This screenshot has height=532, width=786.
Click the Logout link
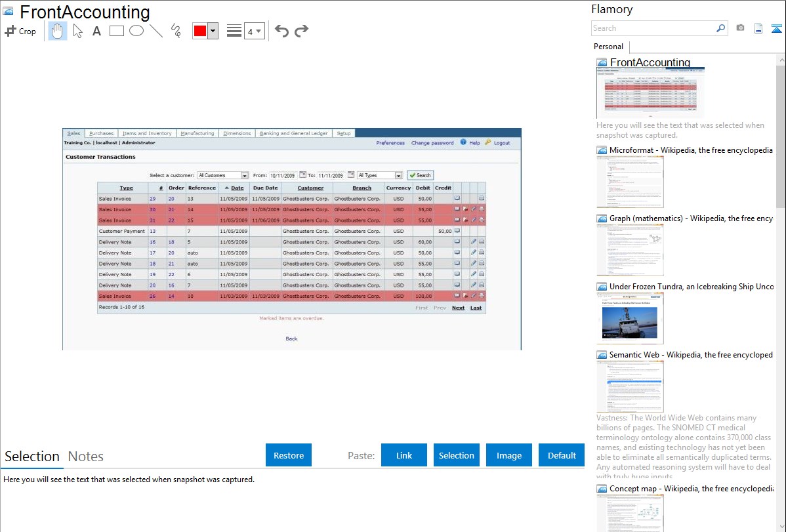click(x=502, y=143)
